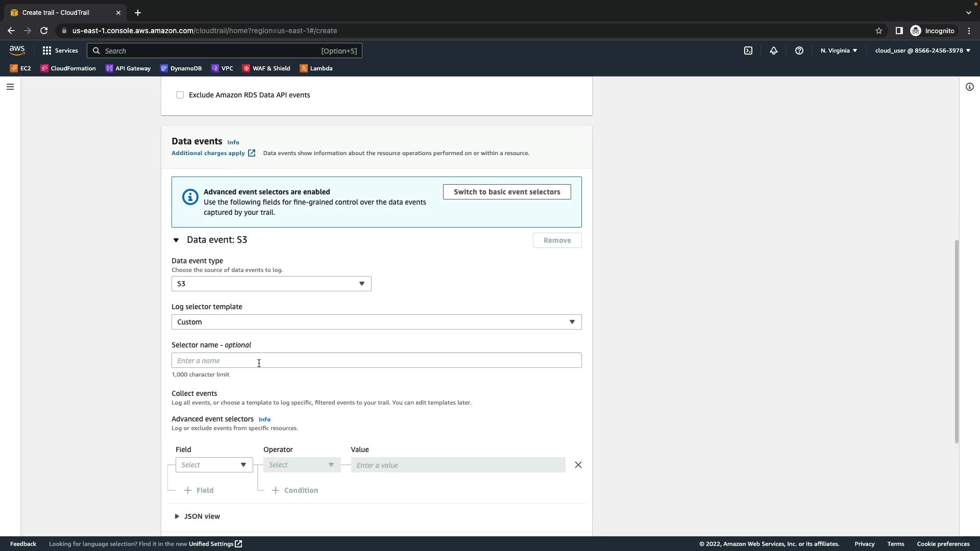Open the help question mark icon
The image size is (980, 551).
[x=799, y=51]
